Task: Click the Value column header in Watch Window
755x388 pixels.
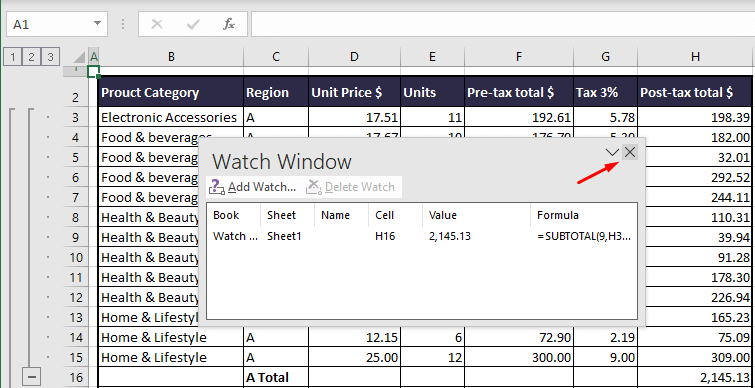Action: click(x=476, y=215)
